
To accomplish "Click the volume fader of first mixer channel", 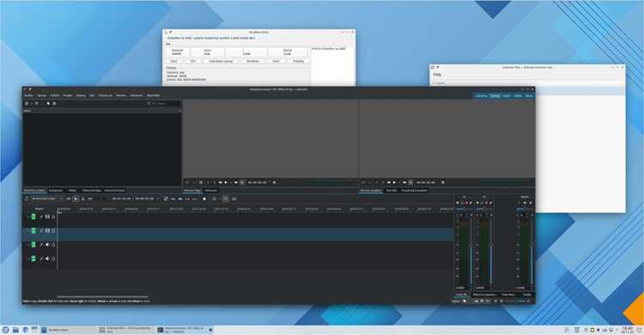I will [471, 251].
